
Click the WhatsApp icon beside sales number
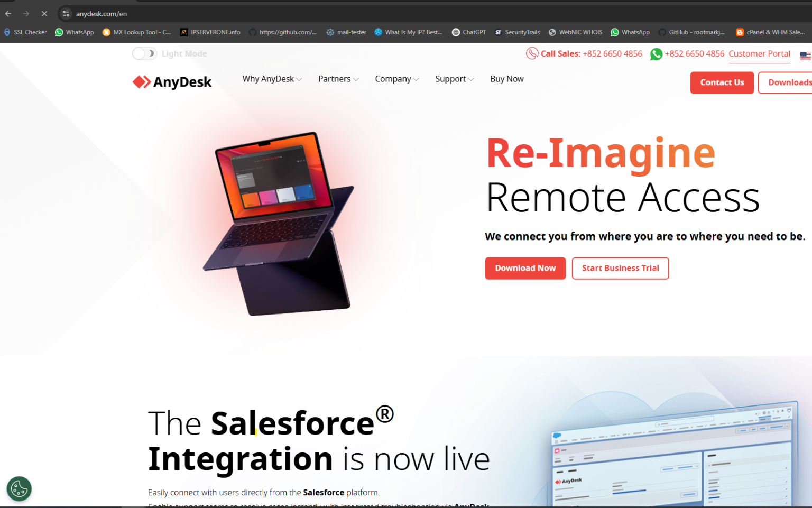pos(656,54)
